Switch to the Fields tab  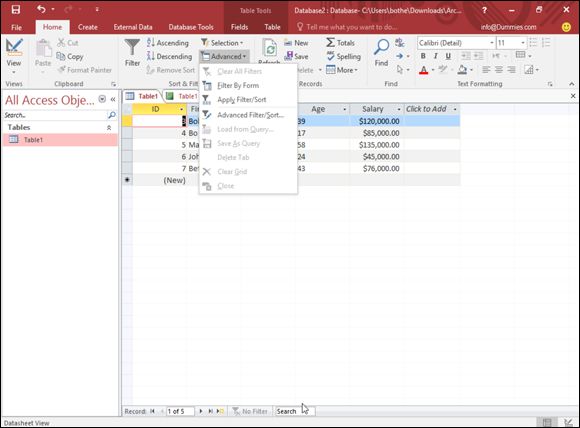click(239, 27)
